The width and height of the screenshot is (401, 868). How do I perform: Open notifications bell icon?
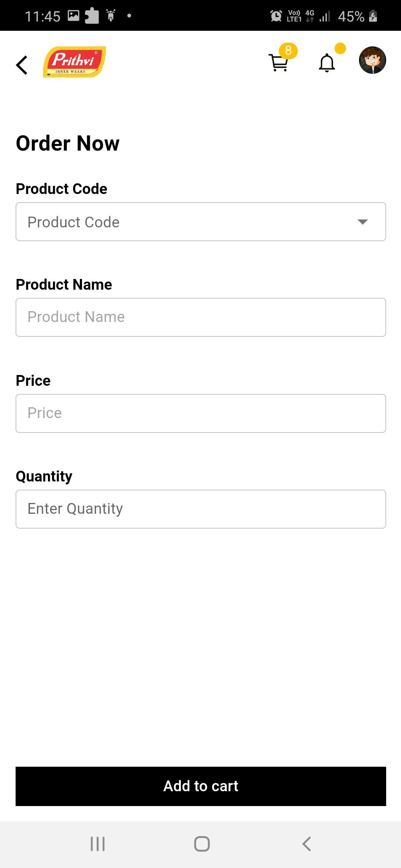(327, 63)
